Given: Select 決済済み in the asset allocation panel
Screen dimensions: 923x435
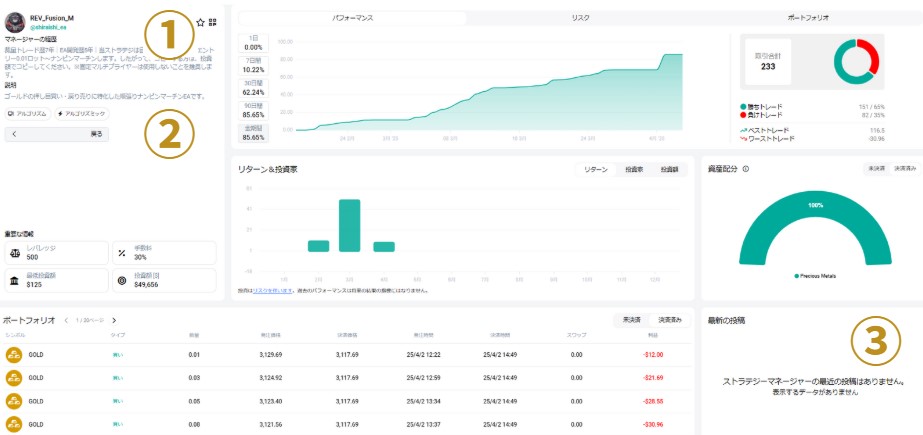Looking at the screenshot, I should tap(904, 168).
